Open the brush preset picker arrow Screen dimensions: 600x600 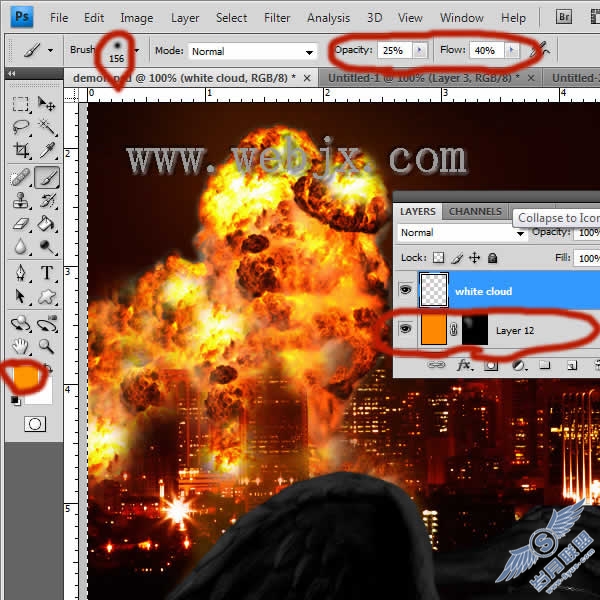pos(137,50)
